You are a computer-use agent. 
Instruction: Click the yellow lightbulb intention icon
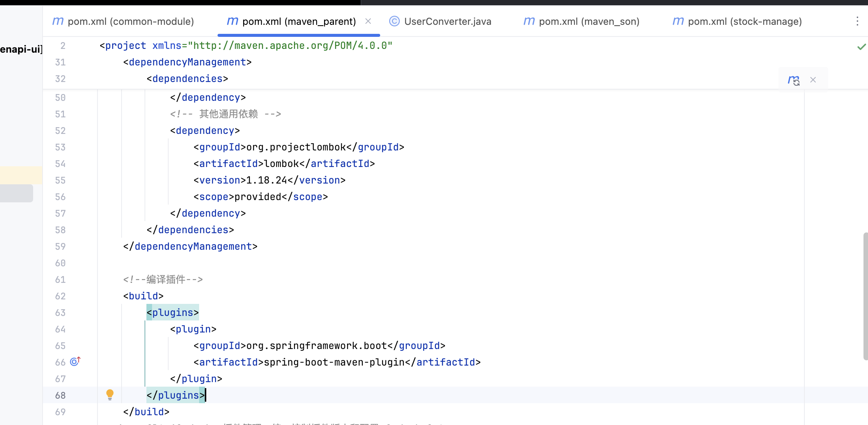(110, 394)
